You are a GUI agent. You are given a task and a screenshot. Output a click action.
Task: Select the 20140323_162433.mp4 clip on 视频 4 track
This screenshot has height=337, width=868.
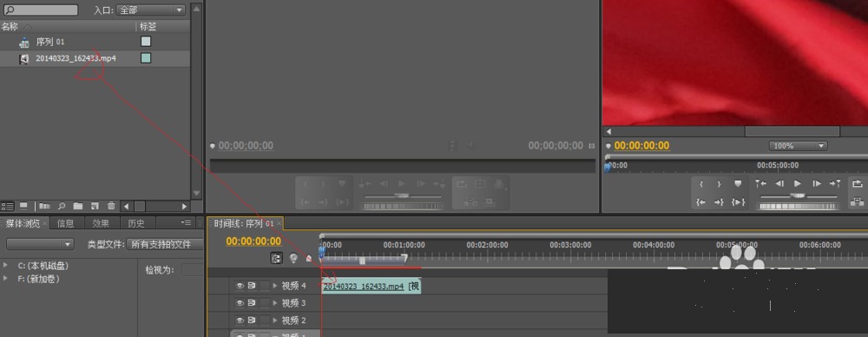point(372,287)
